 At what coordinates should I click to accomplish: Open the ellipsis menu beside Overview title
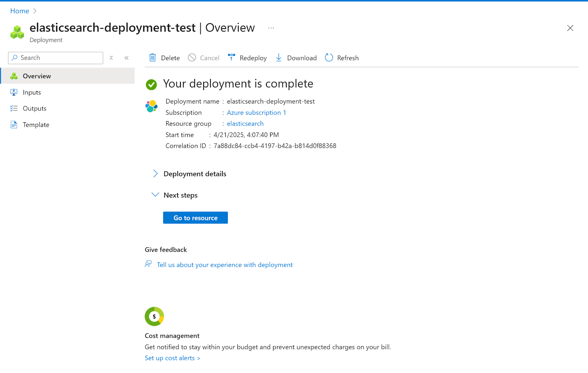[x=271, y=28]
